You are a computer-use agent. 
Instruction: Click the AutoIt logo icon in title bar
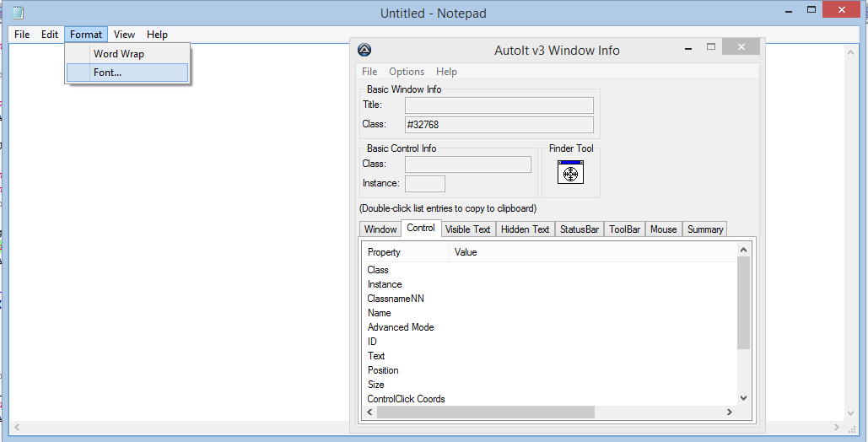(364, 50)
